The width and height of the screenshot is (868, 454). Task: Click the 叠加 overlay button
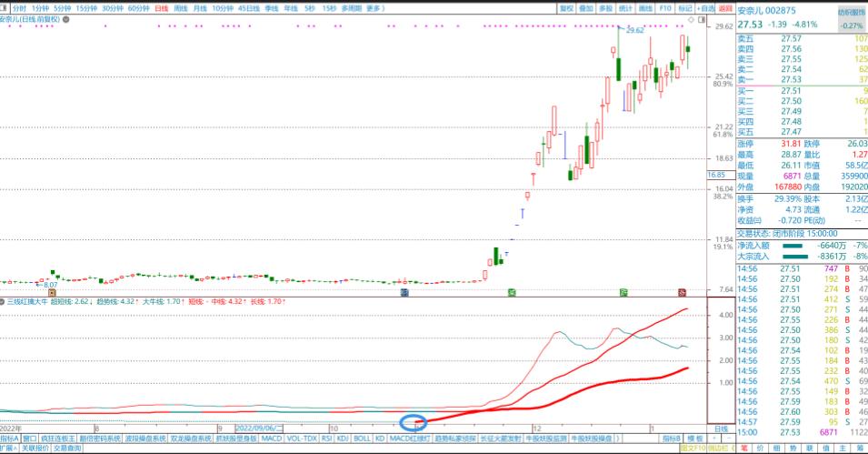click(585, 8)
